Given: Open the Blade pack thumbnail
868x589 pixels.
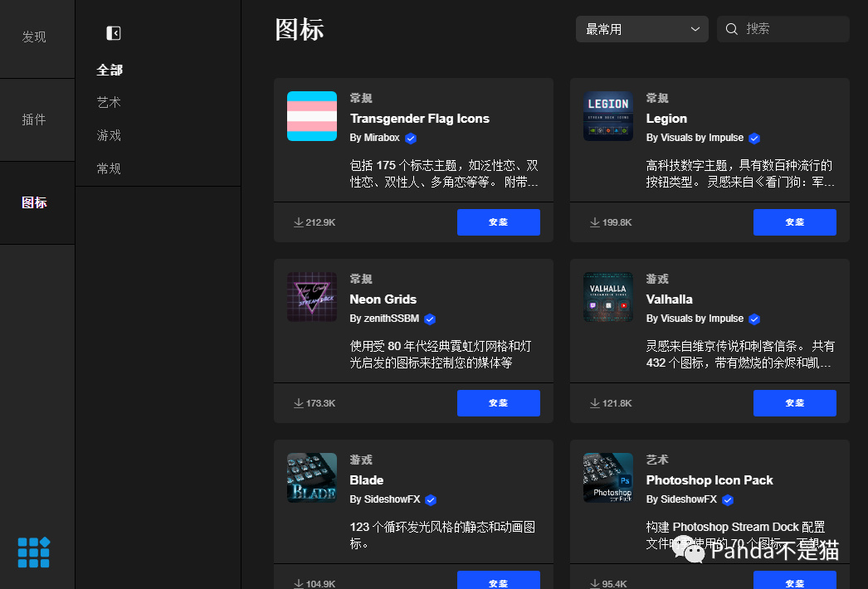Looking at the screenshot, I should (x=312, y=478).
